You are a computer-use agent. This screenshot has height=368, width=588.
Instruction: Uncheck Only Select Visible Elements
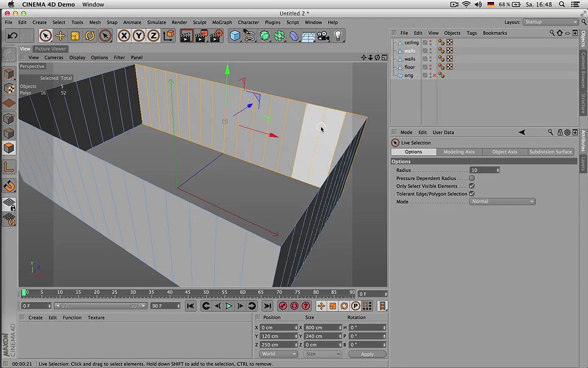472,186
